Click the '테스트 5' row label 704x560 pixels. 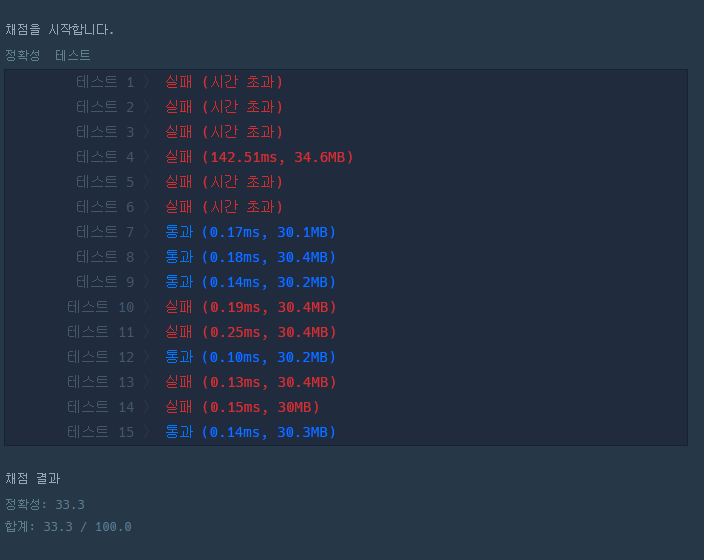tap(105, 182)
